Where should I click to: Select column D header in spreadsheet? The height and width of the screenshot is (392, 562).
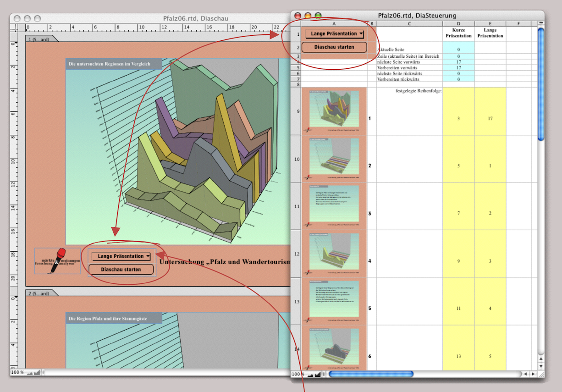(x=458, y=23)
